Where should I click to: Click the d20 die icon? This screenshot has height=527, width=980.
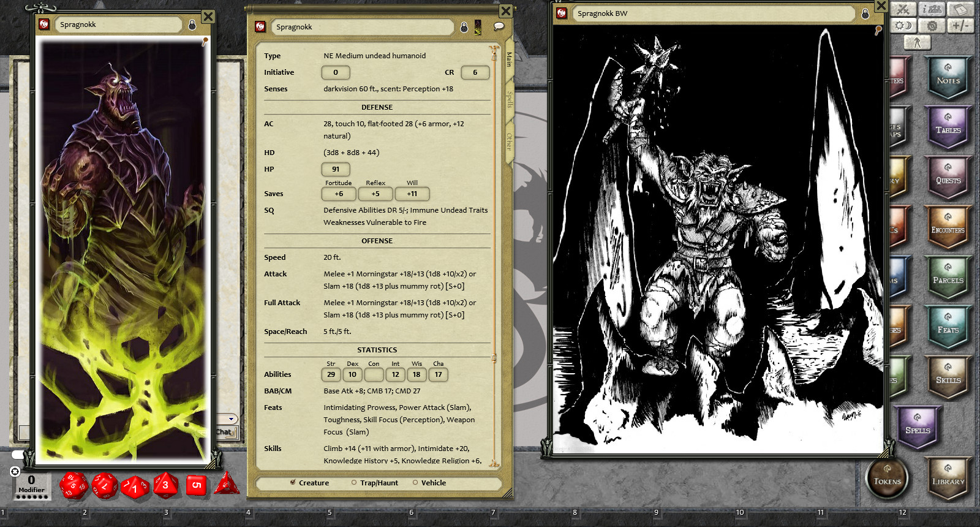[73, 486]
